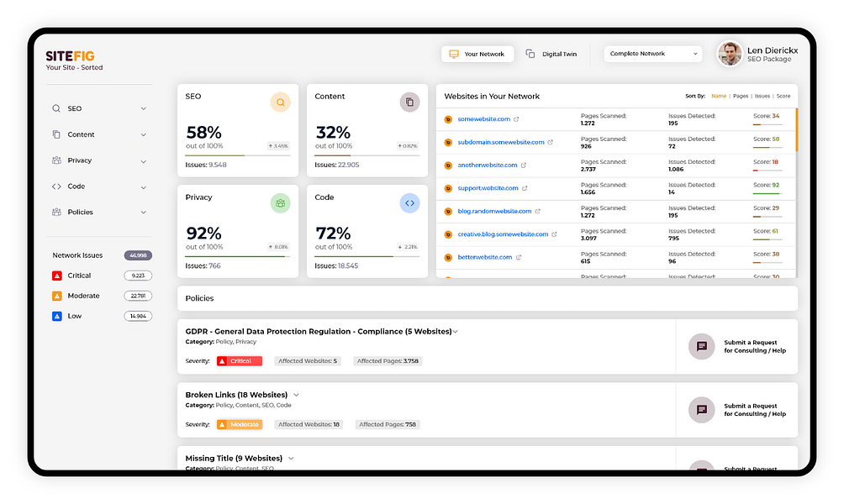
Task: Click the SEO 58% progress bar
Action: click(237, 155)
